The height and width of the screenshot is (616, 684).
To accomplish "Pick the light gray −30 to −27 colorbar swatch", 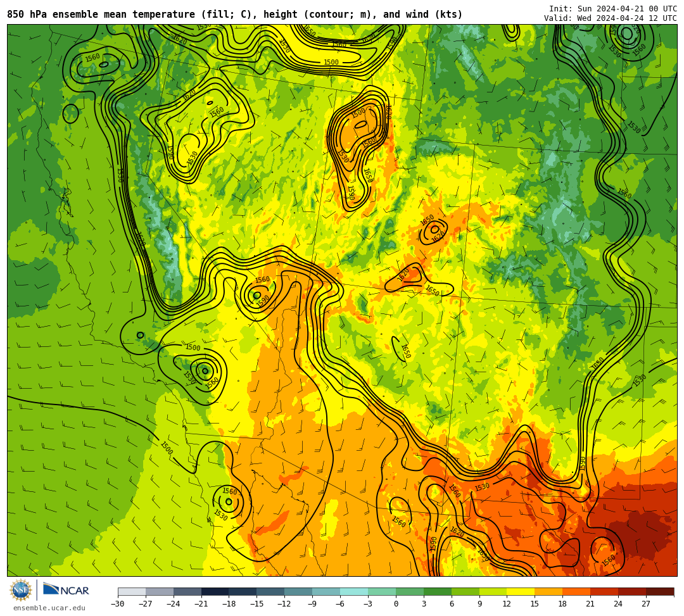I will [132, 591].
